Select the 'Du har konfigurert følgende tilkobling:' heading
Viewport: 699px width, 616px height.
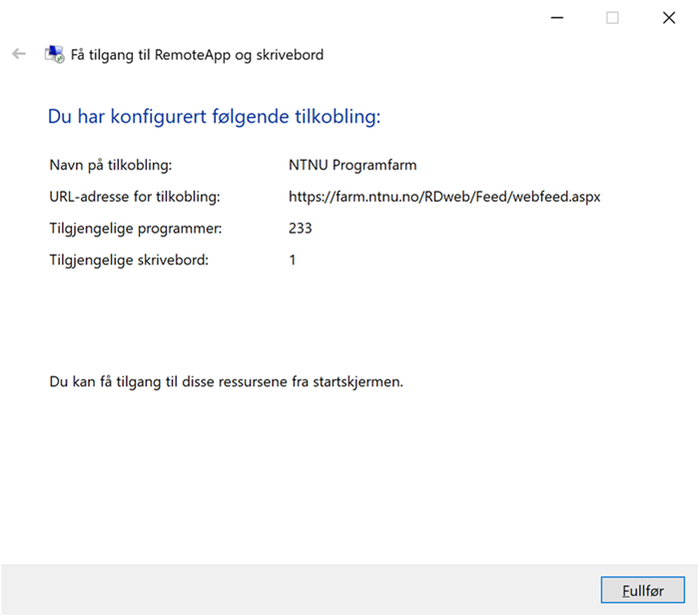coord(215,117)
